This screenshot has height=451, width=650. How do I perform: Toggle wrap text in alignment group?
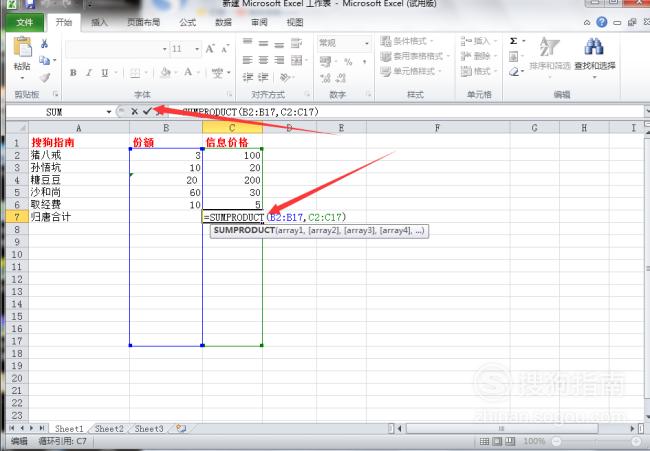[296, 43]
